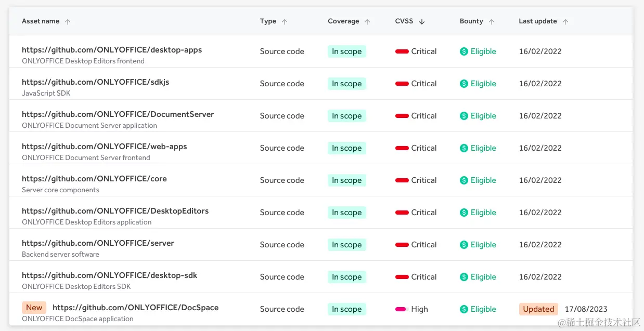
Task: Click the sort arrow beside the Type header
Action: coord(285,21)
